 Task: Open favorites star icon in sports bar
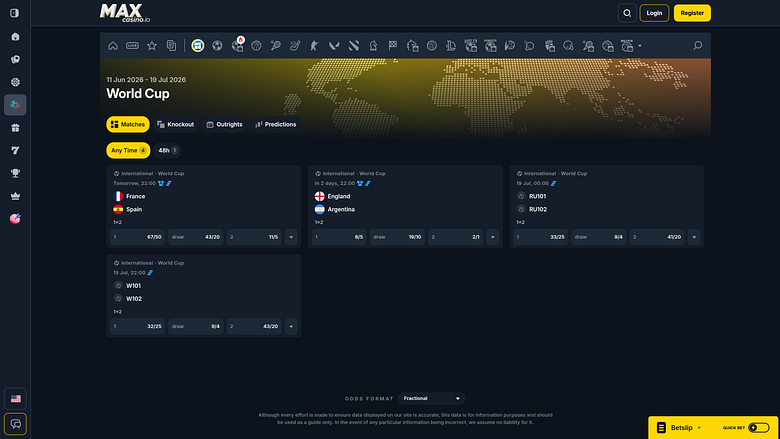coord(152,46)
